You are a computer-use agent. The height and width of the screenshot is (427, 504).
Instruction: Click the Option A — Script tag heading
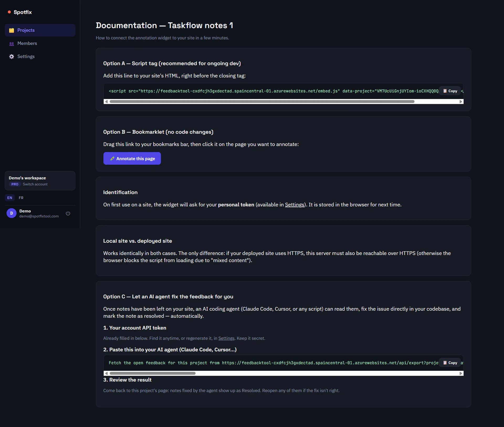172,63
